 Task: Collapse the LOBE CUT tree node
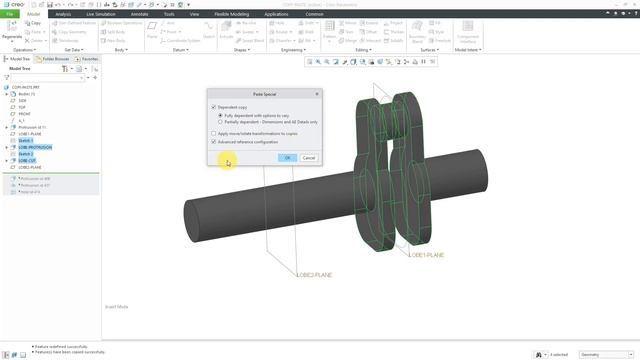click(x=7, y=161)
